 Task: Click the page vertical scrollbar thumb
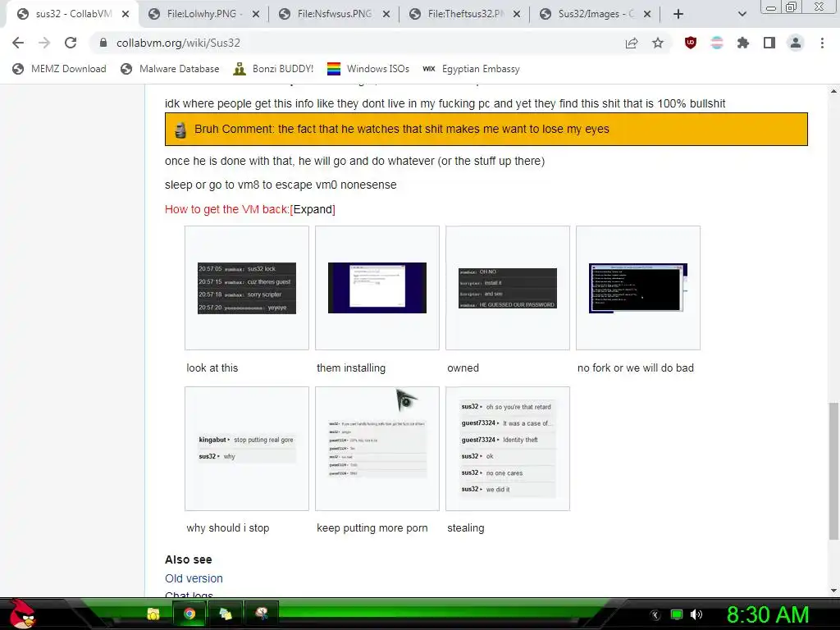(833, 472)
